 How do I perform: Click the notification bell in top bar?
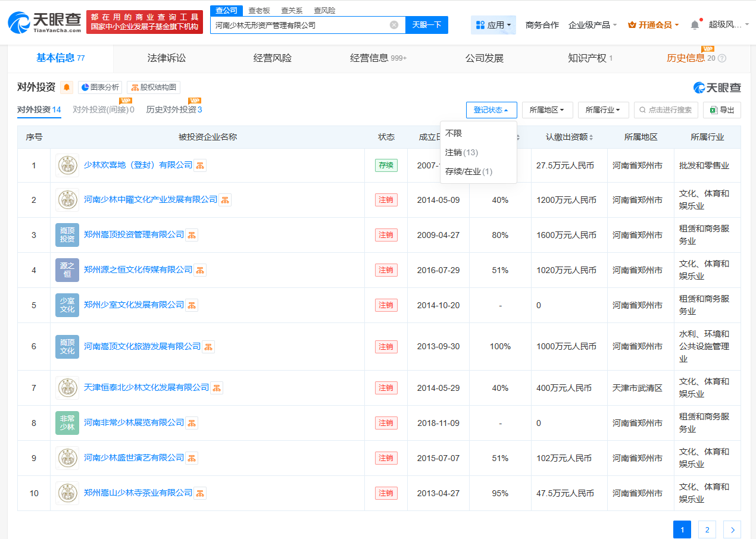click(x=695, y=25)
